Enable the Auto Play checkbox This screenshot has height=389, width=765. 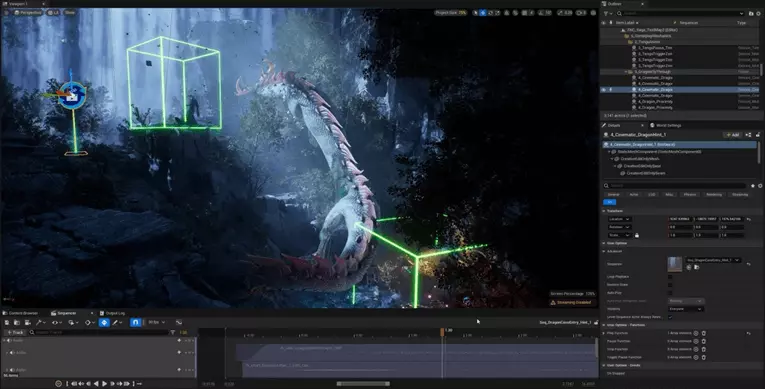pyautogui.click(x=670, y=293)
